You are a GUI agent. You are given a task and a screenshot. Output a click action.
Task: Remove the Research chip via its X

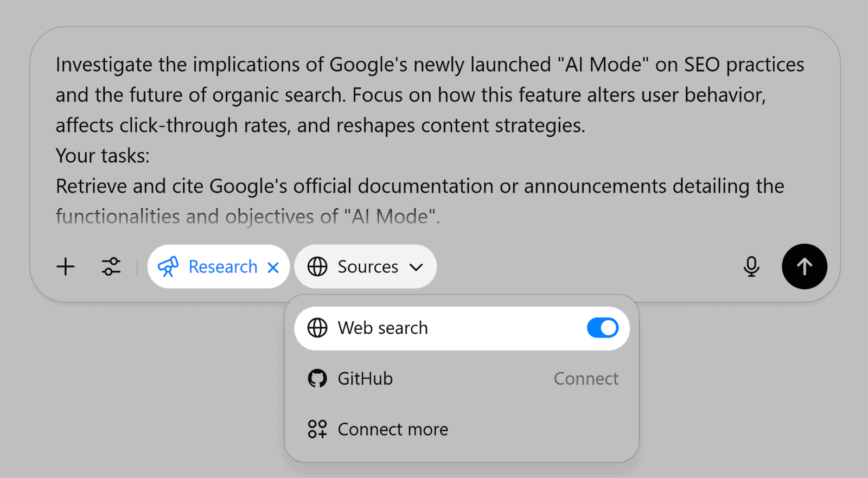tap(273, 266)
